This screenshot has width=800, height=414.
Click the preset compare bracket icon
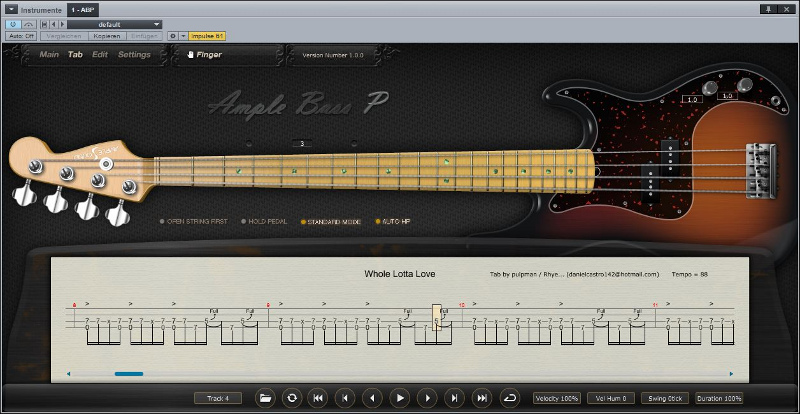(x=44, y=24)
